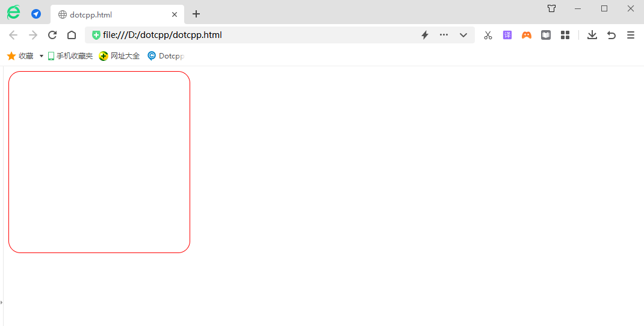
Task: Open a new tab with the plus button
Action: pyautogui.click(x=196, y=14)
